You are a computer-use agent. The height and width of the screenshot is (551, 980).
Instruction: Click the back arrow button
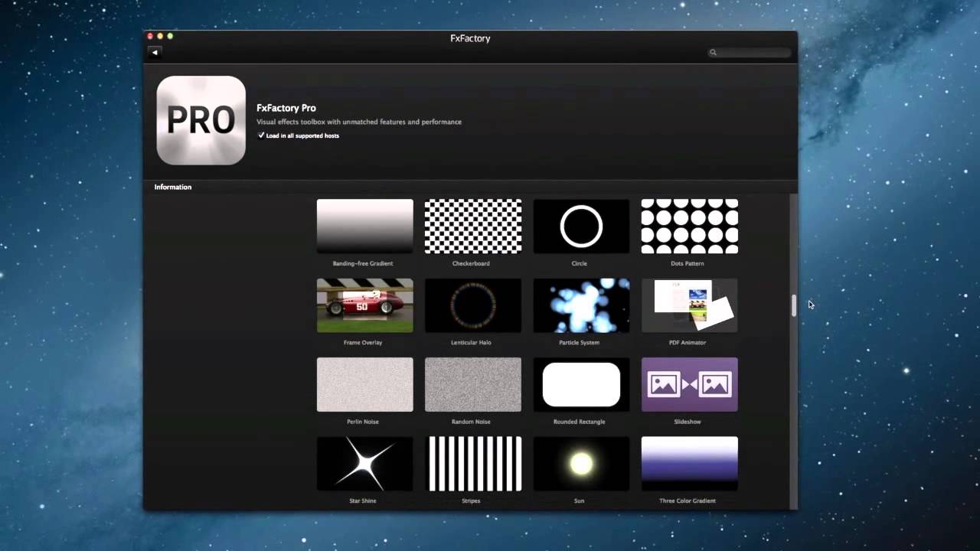[x=155, y=52]
